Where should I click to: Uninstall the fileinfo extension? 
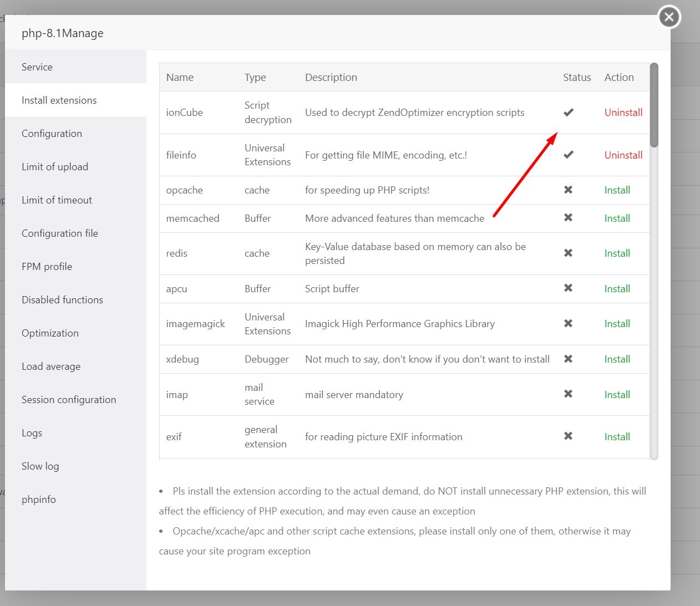[623, 155]
